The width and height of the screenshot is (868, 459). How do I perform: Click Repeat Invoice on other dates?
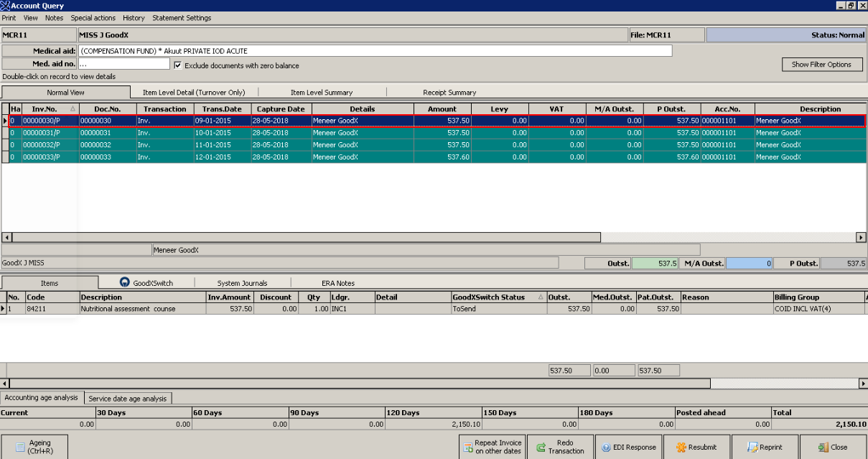(x=493, y=447)
